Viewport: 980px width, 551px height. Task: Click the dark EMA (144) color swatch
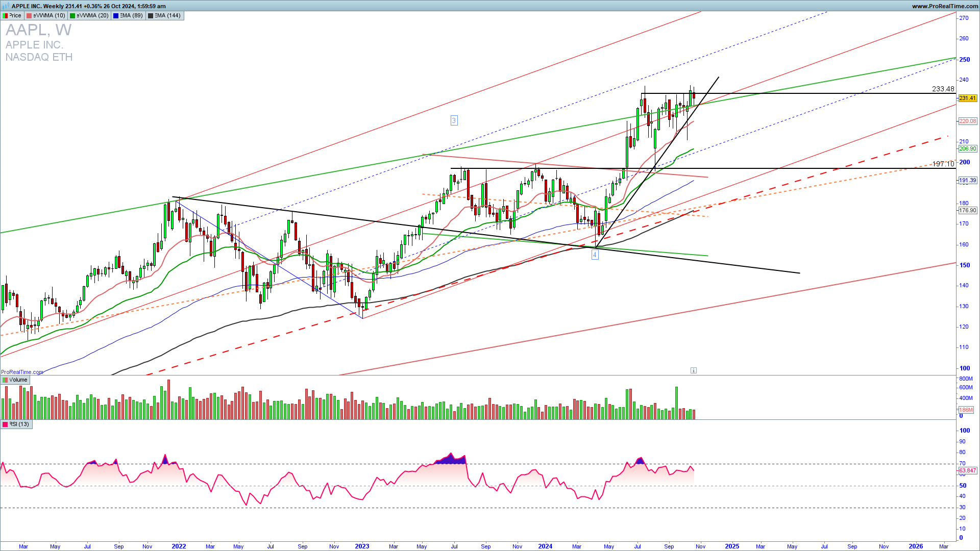151,16
